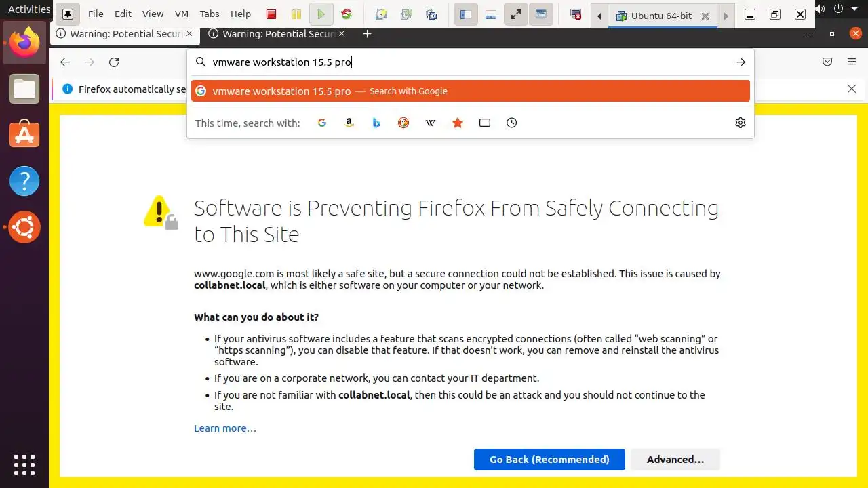Search with Bing engine icon

pyautogui.click(x=376, y=123)
